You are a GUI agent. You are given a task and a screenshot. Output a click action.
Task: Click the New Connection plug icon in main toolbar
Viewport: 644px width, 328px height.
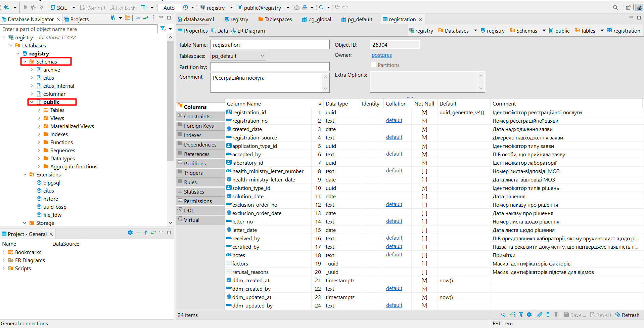tap(6, 7)
